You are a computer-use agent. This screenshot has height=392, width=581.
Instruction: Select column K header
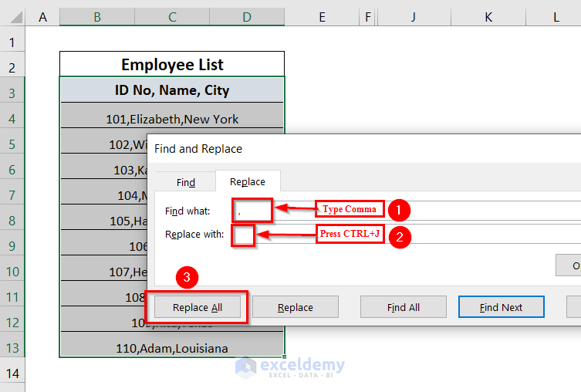coord(488,17)
